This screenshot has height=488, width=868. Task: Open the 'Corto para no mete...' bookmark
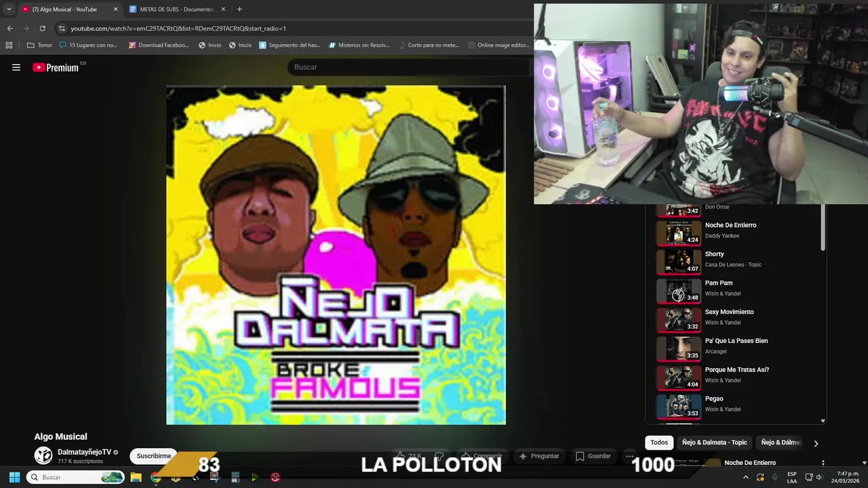tap(428, 45)
